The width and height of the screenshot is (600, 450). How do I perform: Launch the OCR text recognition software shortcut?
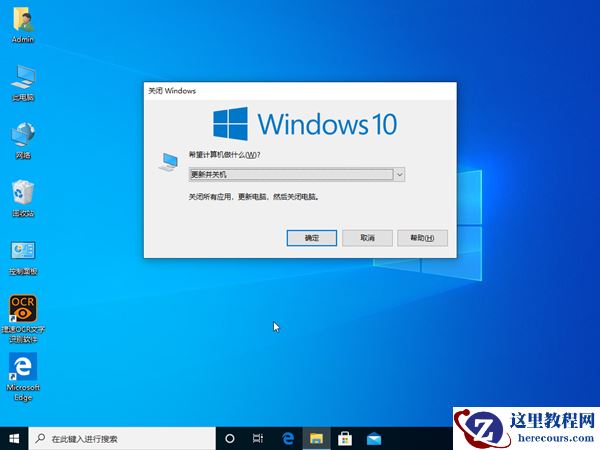pyautogui.click(x=23, y=318)
